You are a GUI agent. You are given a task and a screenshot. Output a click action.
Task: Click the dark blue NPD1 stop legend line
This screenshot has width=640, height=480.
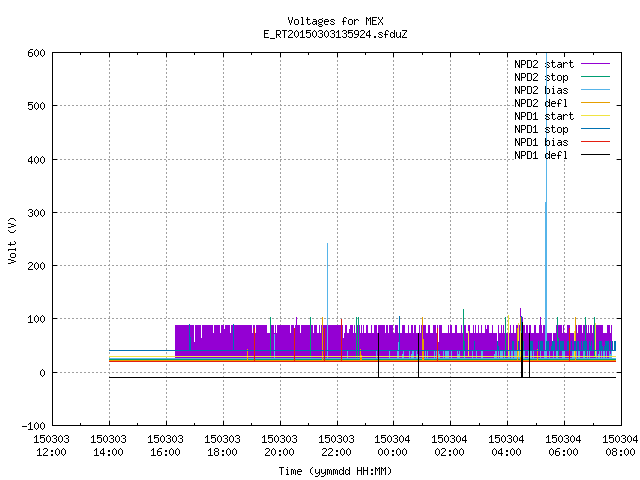[x=595, y=129]
